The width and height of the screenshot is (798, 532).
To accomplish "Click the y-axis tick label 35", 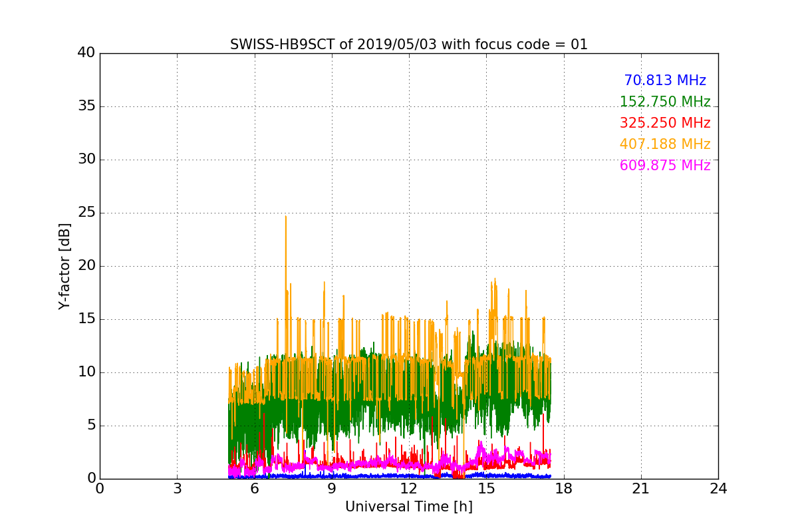I will [86, 106].
